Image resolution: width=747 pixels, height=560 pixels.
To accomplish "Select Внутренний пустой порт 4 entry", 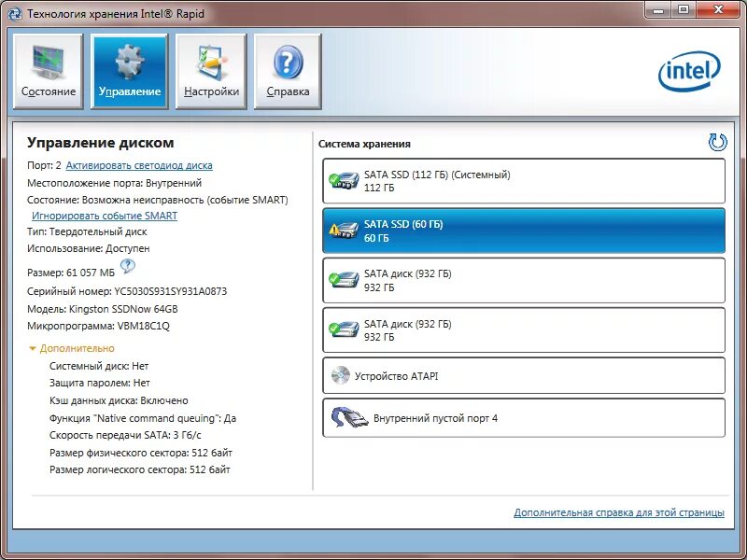I will click(524, 417).
